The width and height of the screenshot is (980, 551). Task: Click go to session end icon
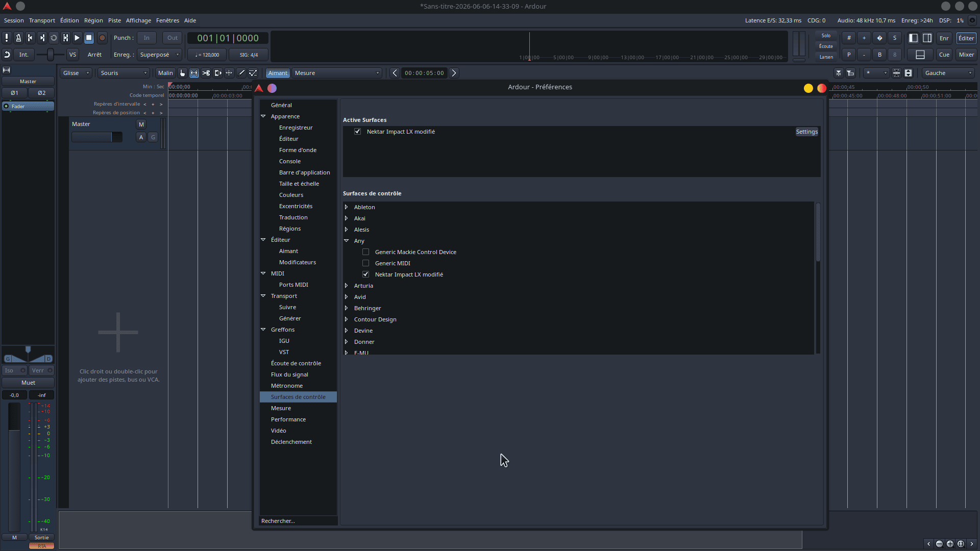[42, 38]
